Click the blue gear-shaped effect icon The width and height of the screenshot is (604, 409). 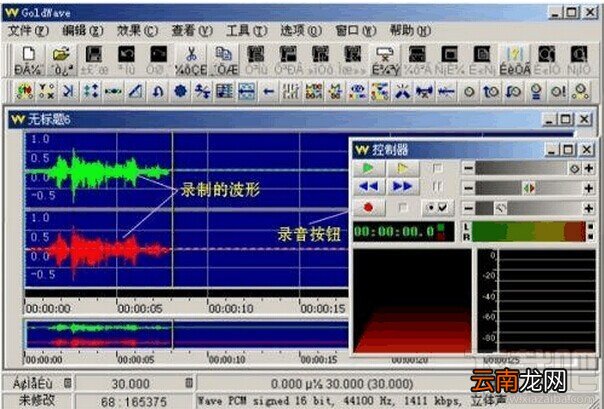(x=180, y=92)
